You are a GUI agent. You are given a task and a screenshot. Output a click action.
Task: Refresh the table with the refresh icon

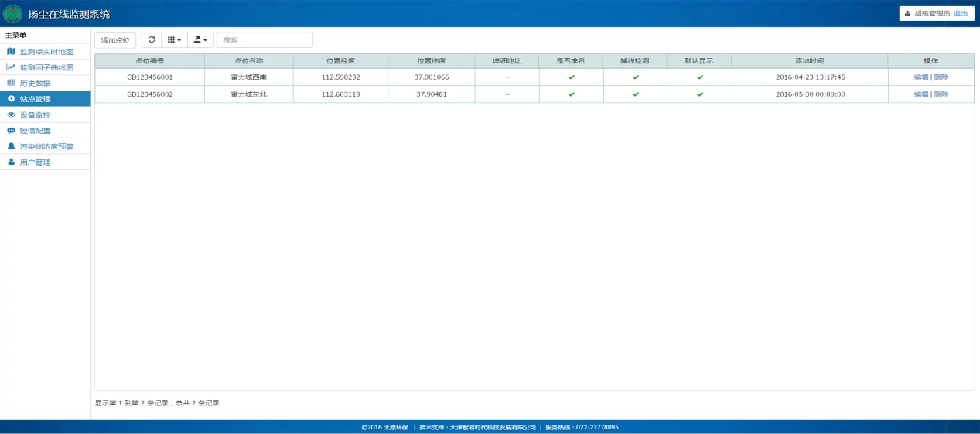pyautogui.click(x=152, y=39)
